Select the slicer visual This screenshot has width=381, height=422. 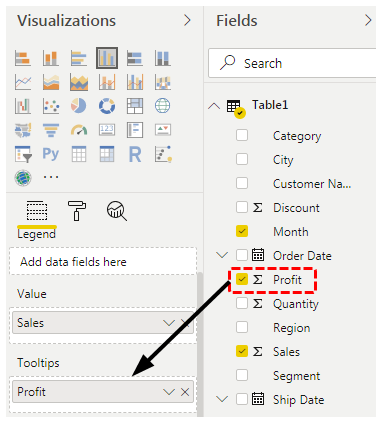(x=23, y=154)
